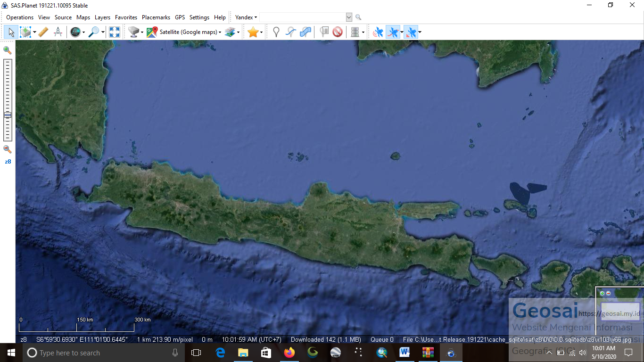Expand the layers icon dropdown arrow
Image resolution: width=644 pixels, height=362 pixels.
click(238, 33)
